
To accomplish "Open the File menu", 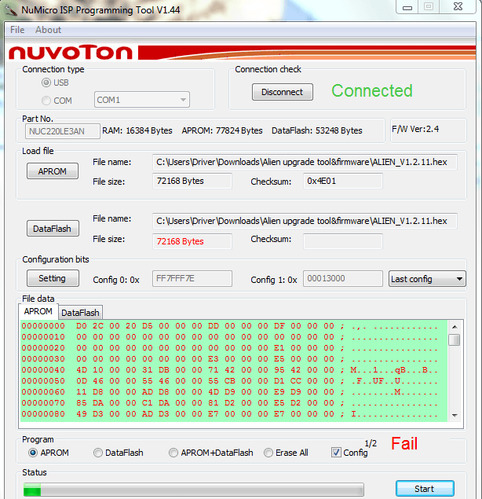I will pos(17,30).
